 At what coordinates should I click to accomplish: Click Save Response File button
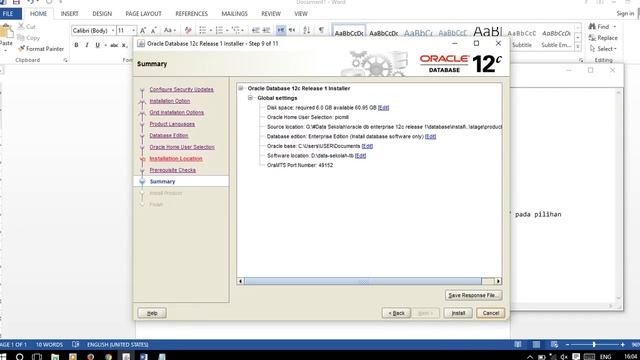[x=473, y=295]
